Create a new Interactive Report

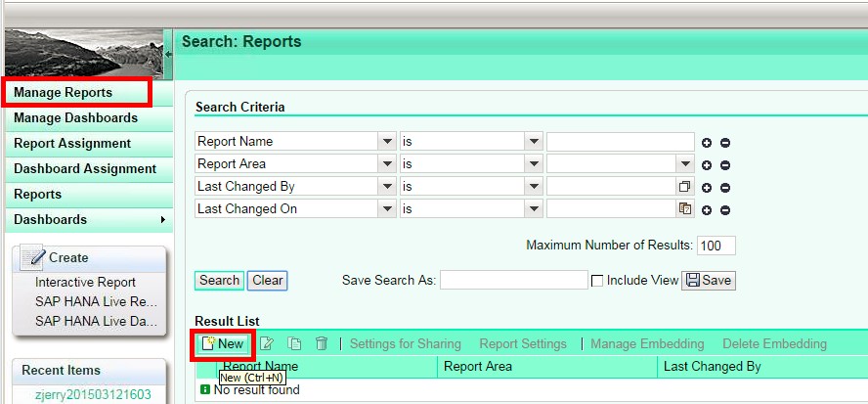click(85, 282)
